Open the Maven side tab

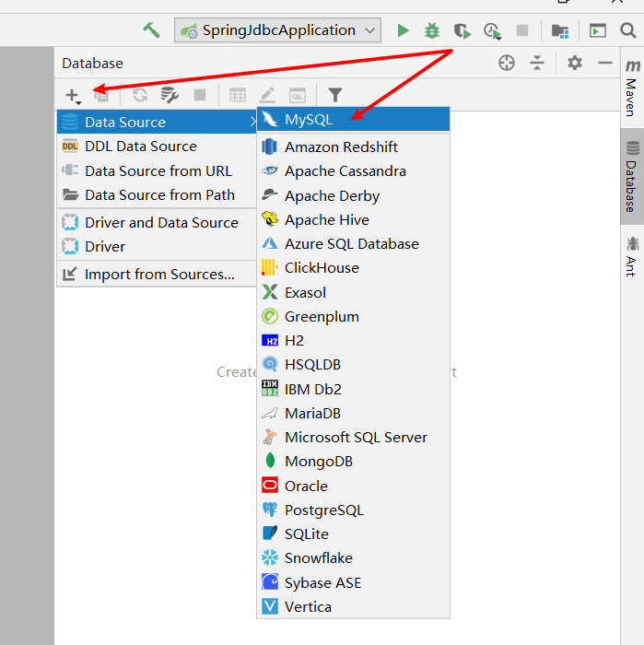click(x=632, y=88)
